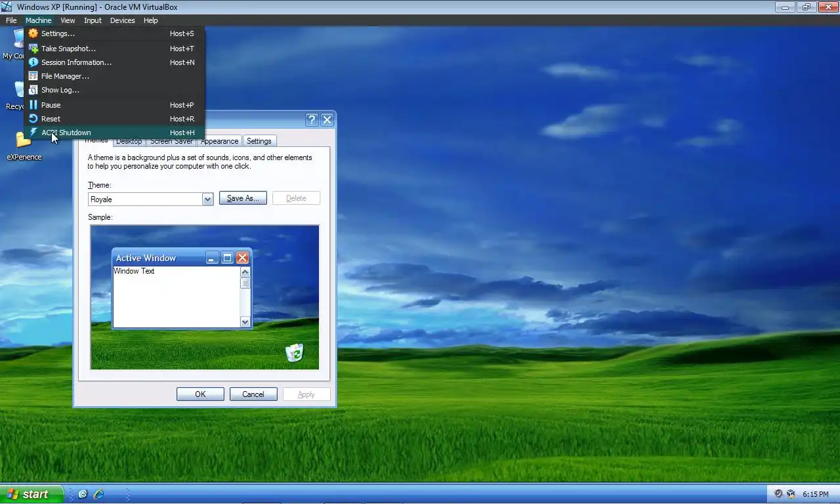Open the Devices menu
This screenshot has width=840, height=504.
[x=122, y=20]
